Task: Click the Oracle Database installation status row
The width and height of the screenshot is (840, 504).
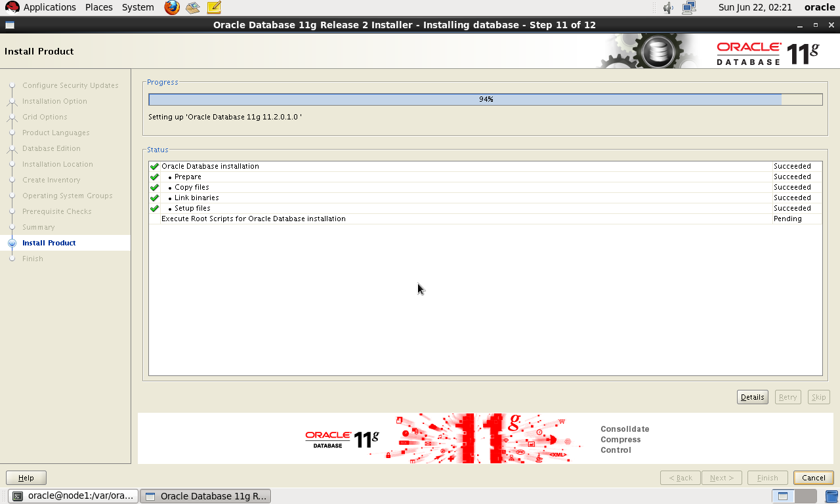Action: 486,167
